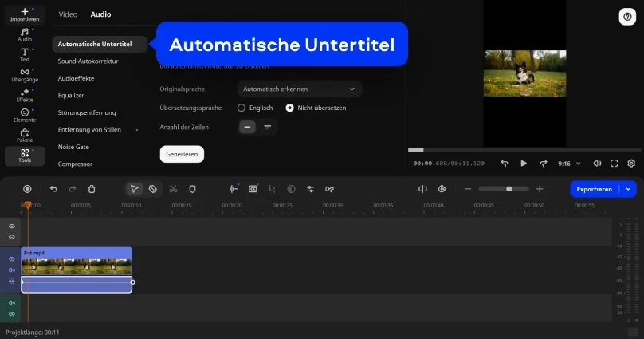Viewport: 644px width, 339px height.
Task: Click the Generieren button
Action: 182,154
